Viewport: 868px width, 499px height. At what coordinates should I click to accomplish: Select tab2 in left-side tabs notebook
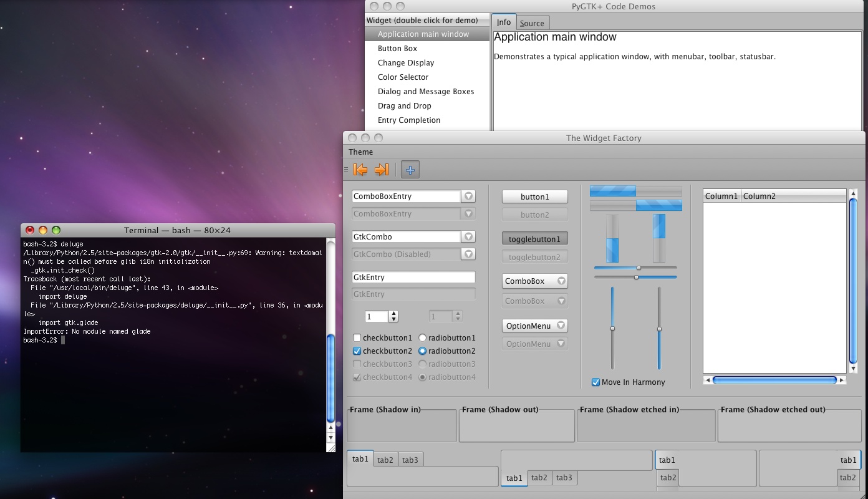[668, 478]
